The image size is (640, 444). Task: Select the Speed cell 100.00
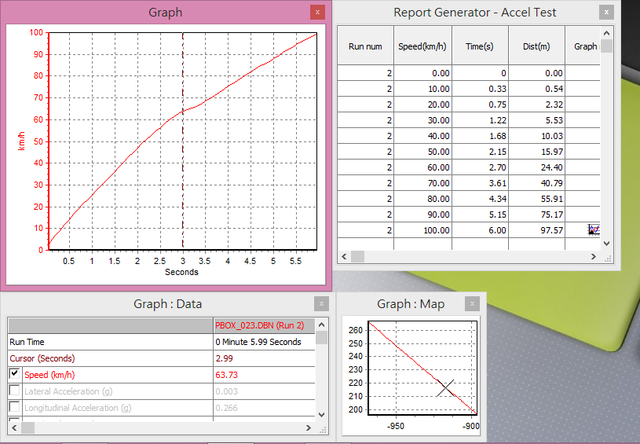(422, 230)
